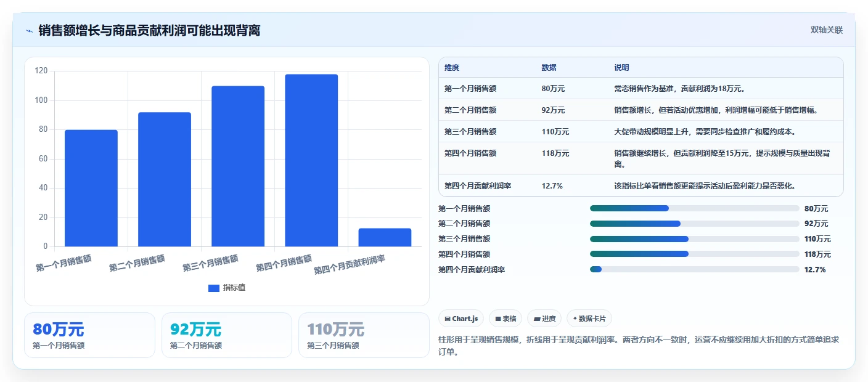
Task: Open the Chart.js chip
Action: point(461,319)
